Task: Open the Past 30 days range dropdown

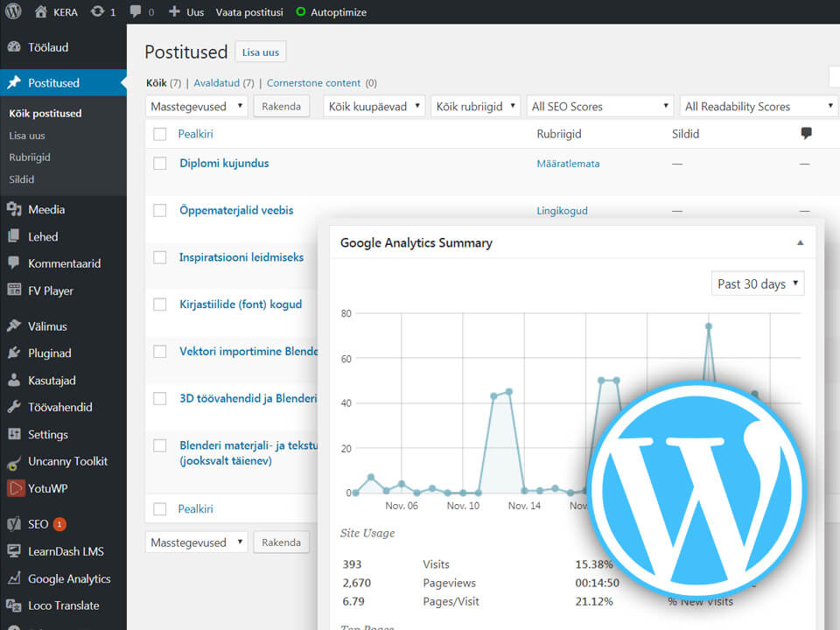Action: click(758, 283)
